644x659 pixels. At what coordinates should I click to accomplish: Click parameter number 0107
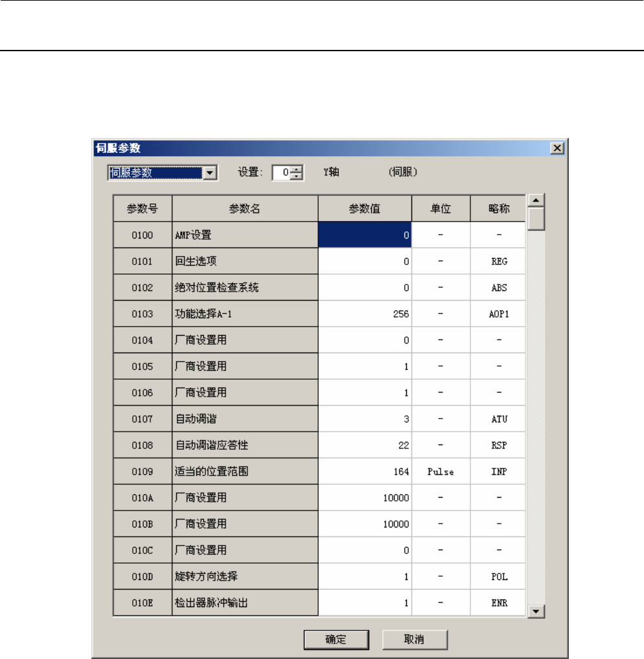[143, 419]
